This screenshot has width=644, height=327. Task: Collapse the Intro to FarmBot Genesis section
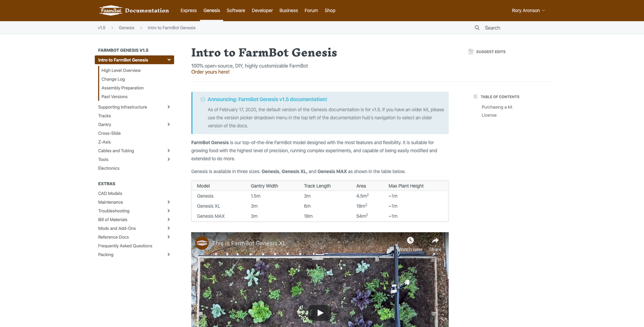tap(169, 60)
